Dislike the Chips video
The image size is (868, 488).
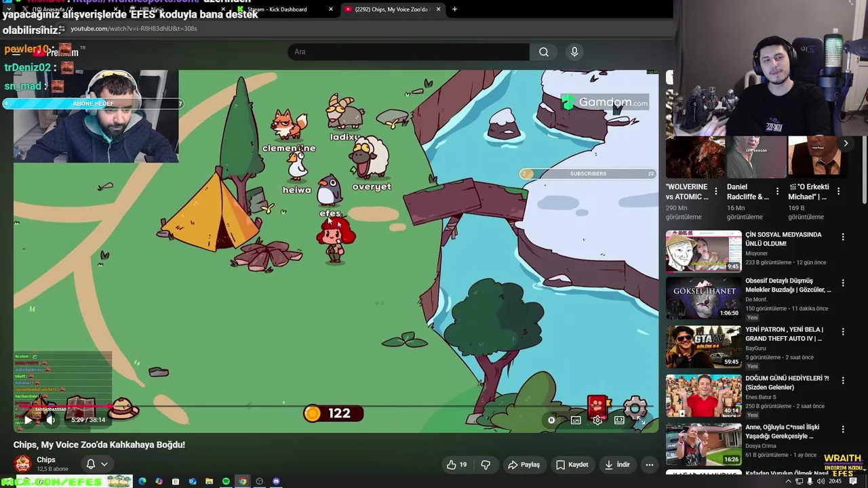coord(486,465)
